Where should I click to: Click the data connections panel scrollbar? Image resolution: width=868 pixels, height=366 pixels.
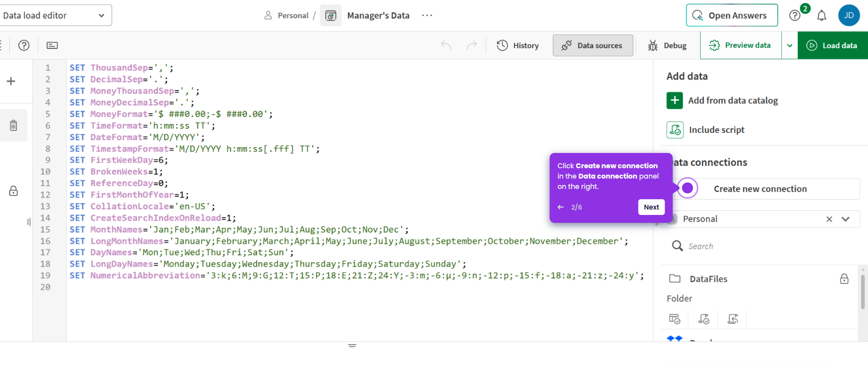[x=863, y=292]
